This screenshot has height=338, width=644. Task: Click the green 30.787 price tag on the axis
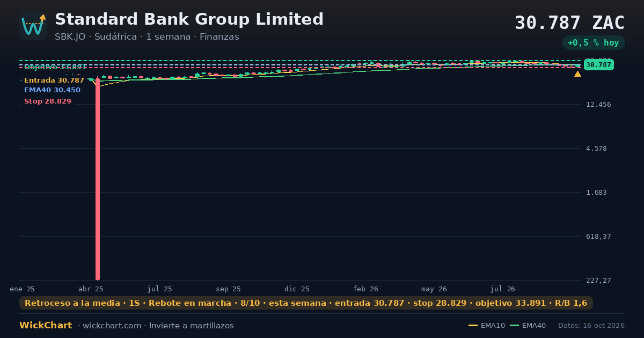[598, 65]
